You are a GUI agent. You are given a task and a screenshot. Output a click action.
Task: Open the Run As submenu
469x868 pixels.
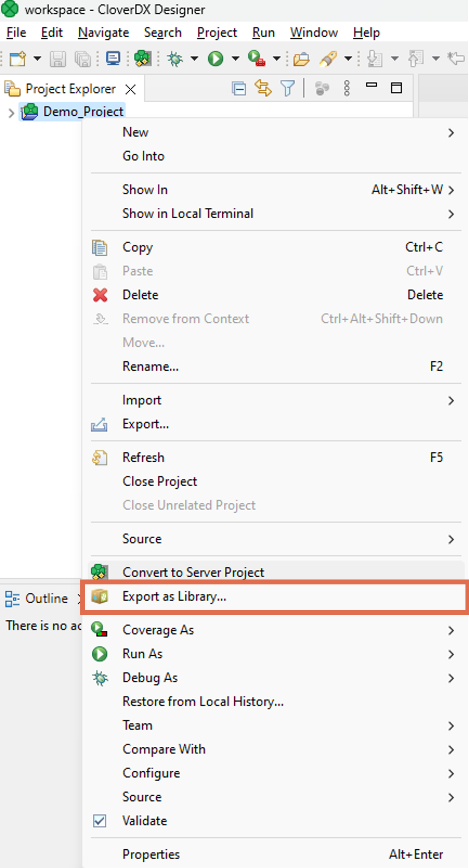tap(142, 654)
